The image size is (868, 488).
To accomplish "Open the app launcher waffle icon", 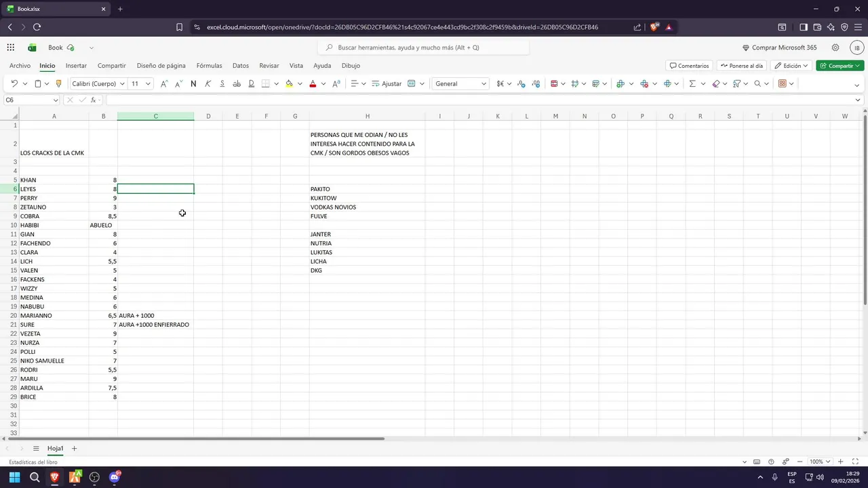I will (x=11, y=47).
